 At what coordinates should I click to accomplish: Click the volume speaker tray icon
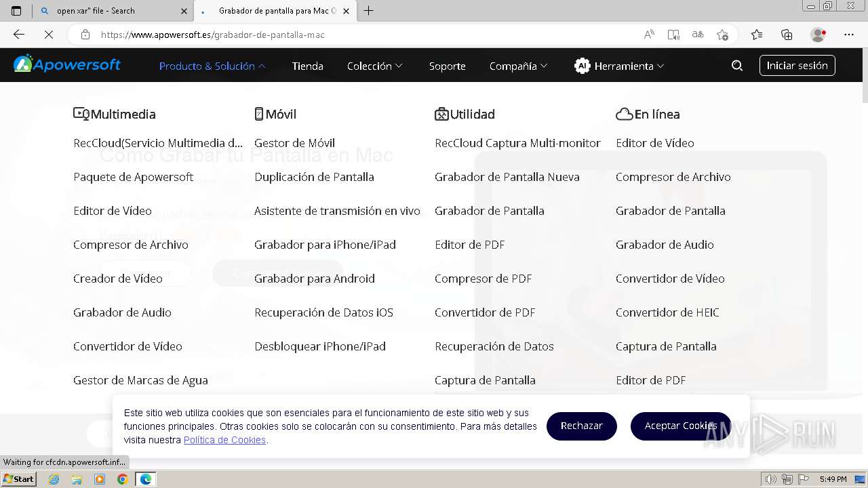[771, 479]
